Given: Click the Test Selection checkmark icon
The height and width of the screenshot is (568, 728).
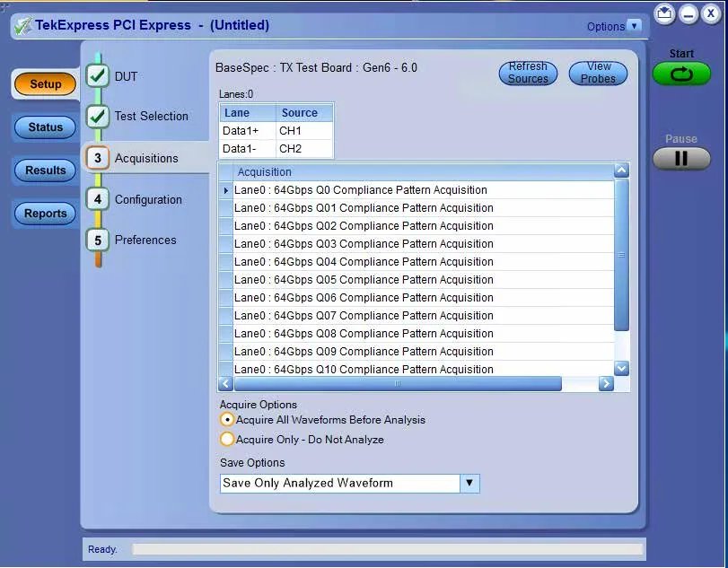Looking at the screenshot, I should [x=98, y=117].
